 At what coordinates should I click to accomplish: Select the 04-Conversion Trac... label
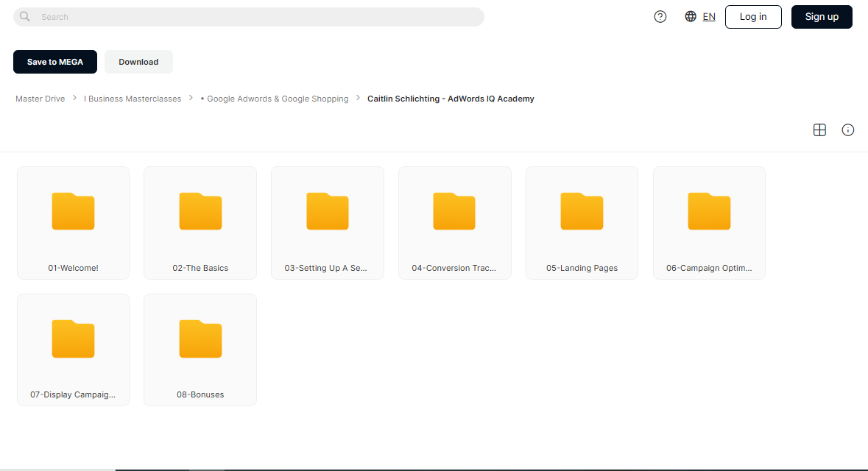(454, 268)
